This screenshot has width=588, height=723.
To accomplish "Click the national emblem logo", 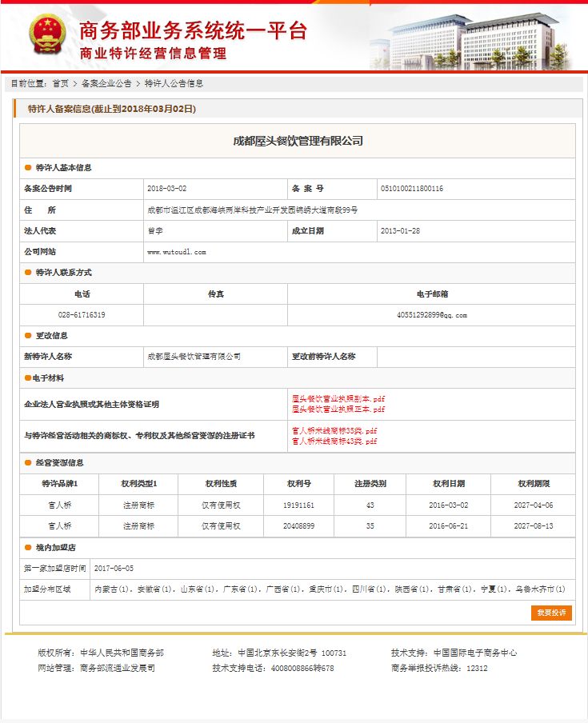I will click(x=47, y=35).
